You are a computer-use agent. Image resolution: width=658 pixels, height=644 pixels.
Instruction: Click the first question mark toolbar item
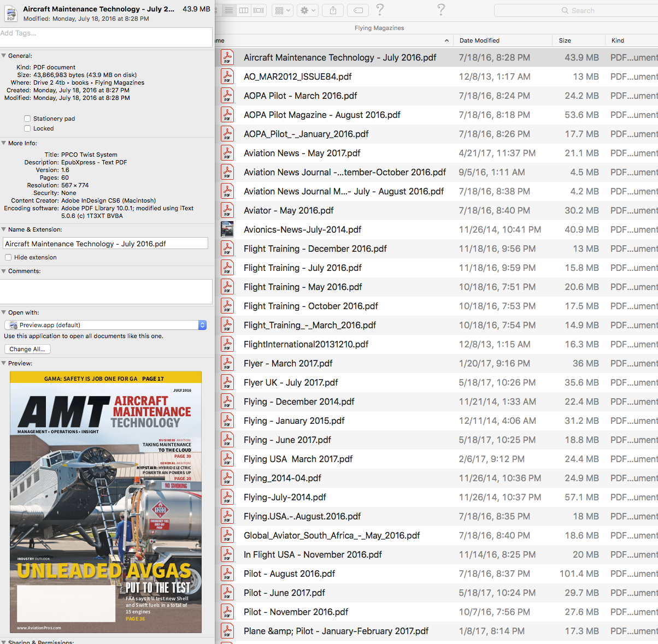tap(380, 10)
